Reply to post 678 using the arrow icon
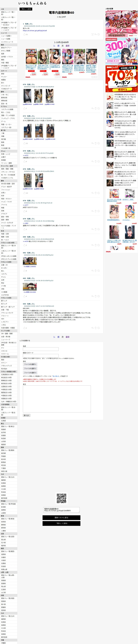 click(92, 211)
